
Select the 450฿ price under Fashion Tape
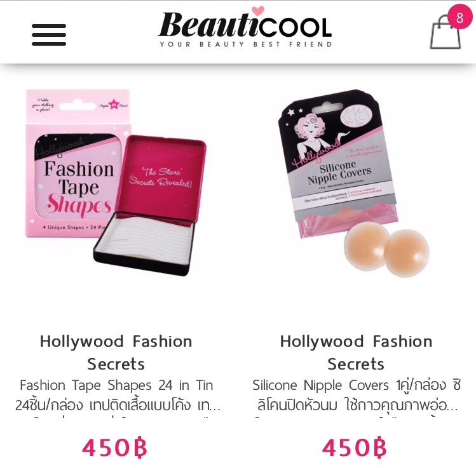point(114,448)
